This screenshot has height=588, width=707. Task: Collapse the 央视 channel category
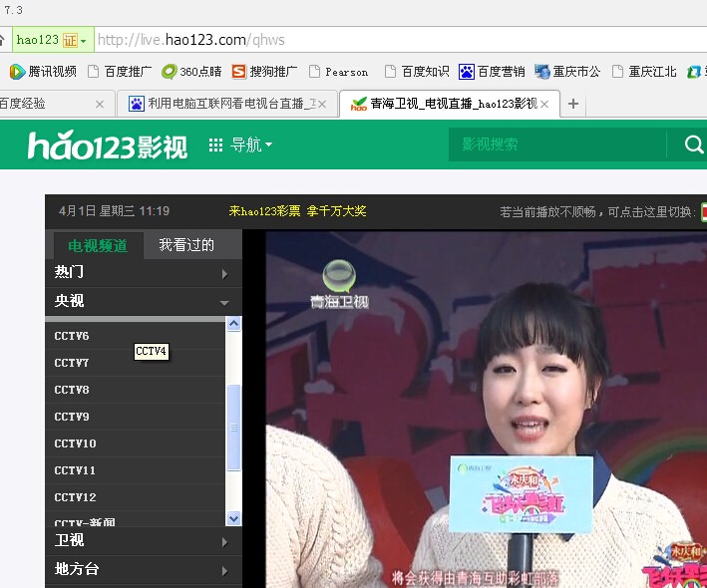(143, 301)
